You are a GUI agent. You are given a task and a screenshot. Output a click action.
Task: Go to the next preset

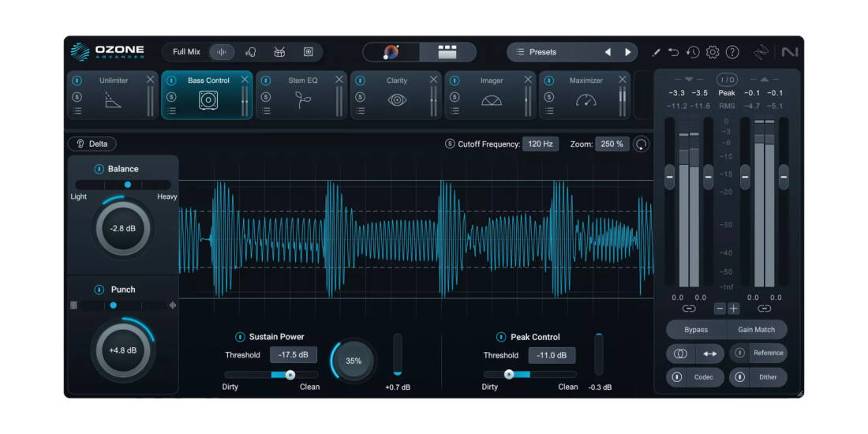pos(628,52)
